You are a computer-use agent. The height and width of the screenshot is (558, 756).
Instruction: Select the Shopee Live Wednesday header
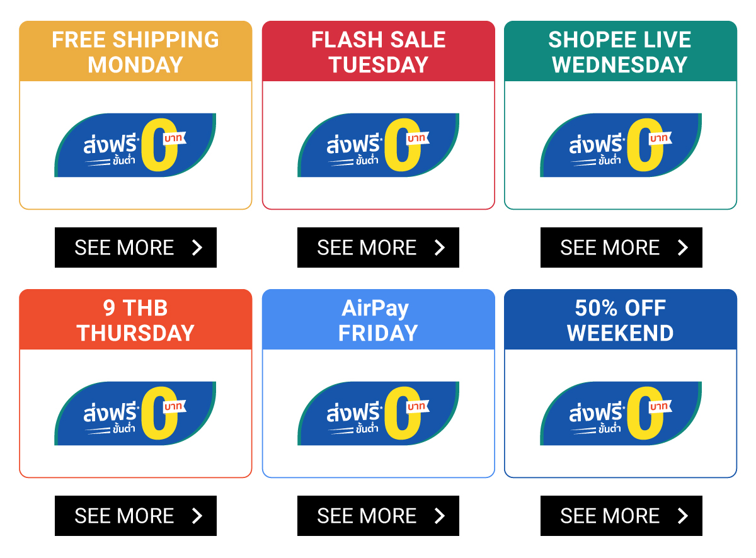(621, 52)
